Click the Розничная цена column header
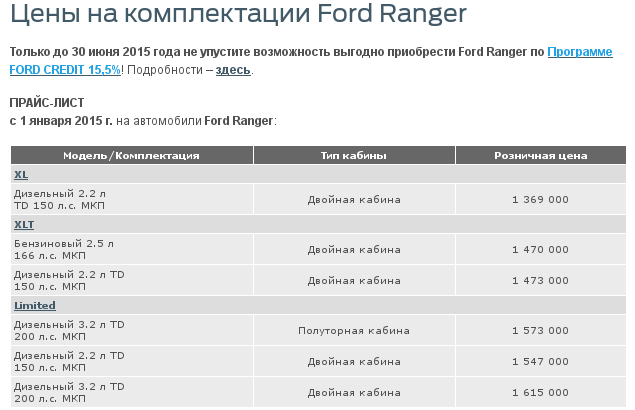Screen dimensions: 635x410 540,155
